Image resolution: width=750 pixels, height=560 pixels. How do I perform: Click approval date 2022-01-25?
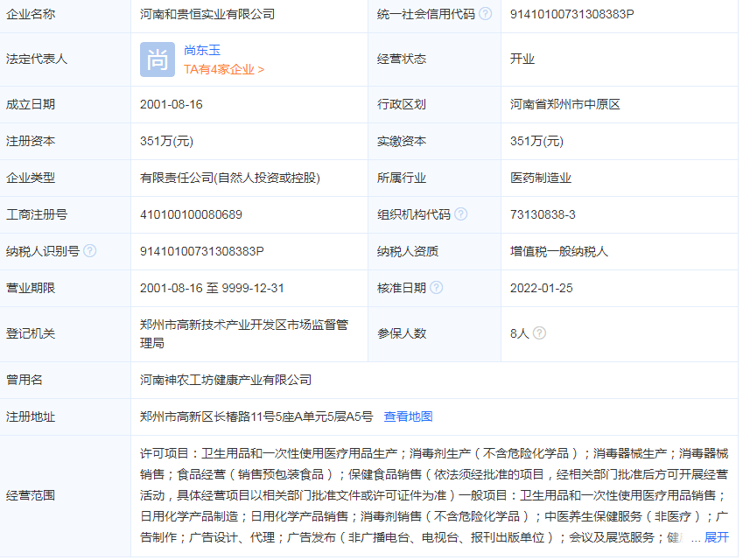541,288
